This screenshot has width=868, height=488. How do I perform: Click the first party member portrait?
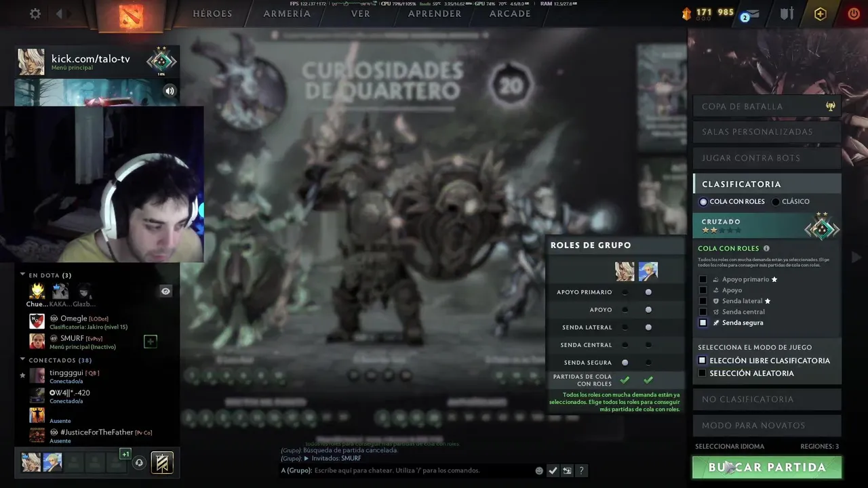pos(31,462)
